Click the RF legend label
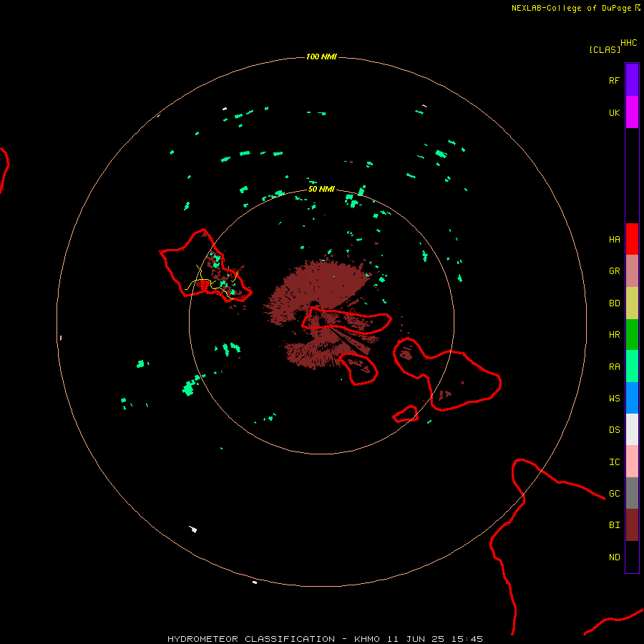Image resolution: width=644 pixels, height=644 pixels. pyautogui.click(x=614, y=80)
